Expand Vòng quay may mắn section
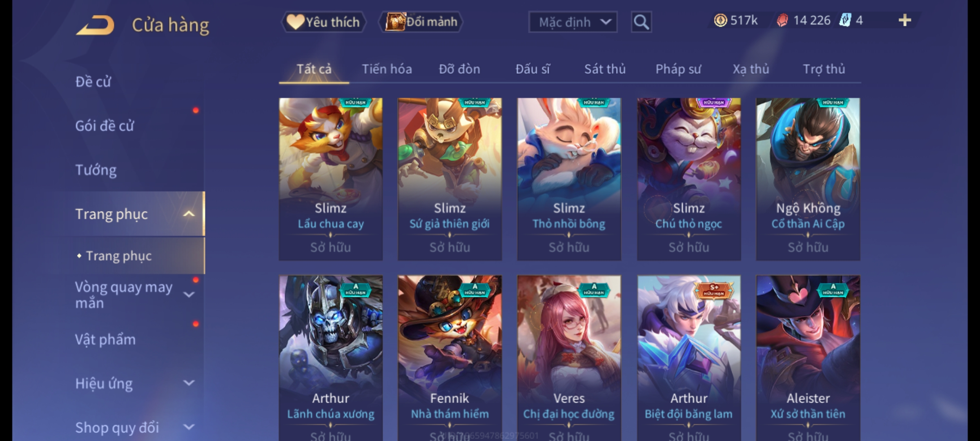Screen dimensions: 980x441 [189, 294]
